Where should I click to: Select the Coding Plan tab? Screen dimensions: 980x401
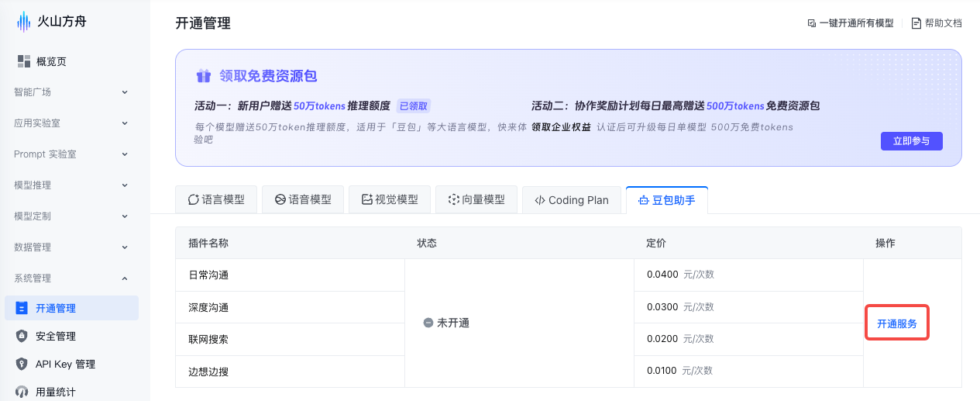click(571, 200)
